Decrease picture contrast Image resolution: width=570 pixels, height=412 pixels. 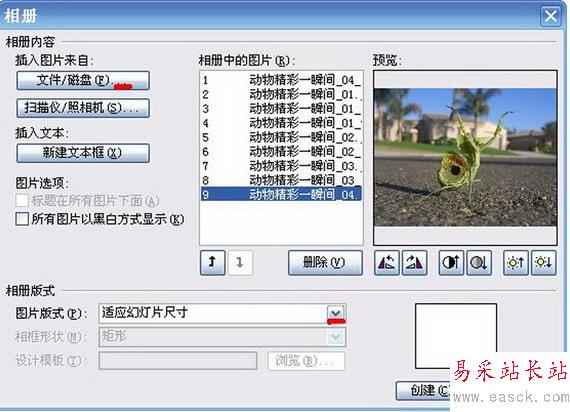coord(479,262)
